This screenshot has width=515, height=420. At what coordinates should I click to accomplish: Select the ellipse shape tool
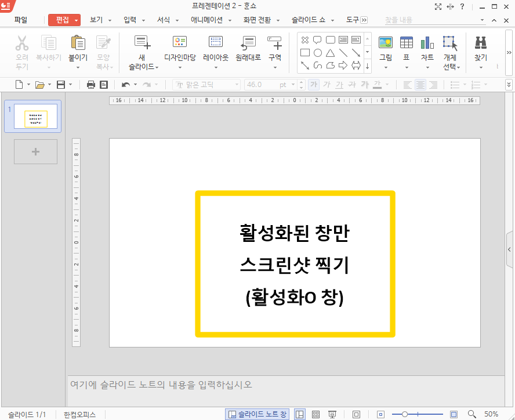(x=317, y=52)
